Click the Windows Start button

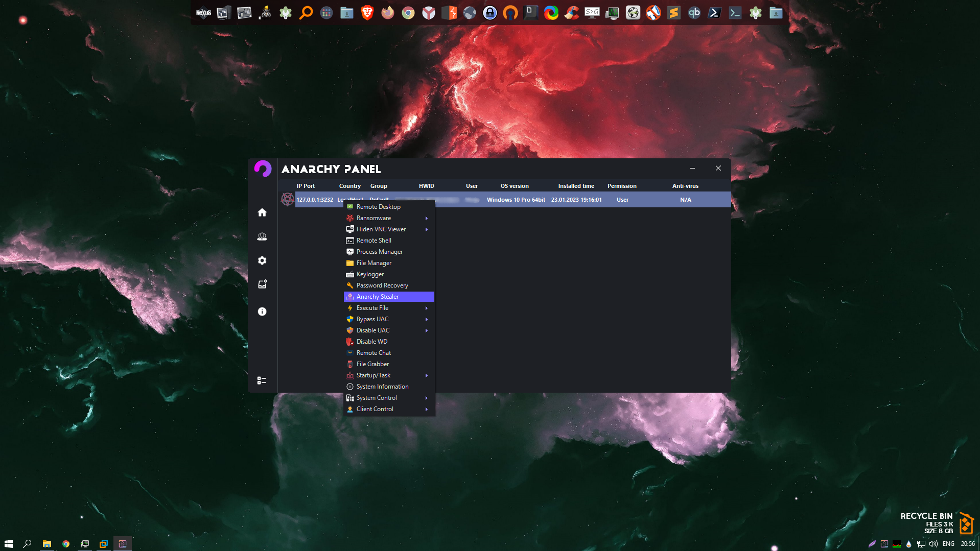point(8,544)
